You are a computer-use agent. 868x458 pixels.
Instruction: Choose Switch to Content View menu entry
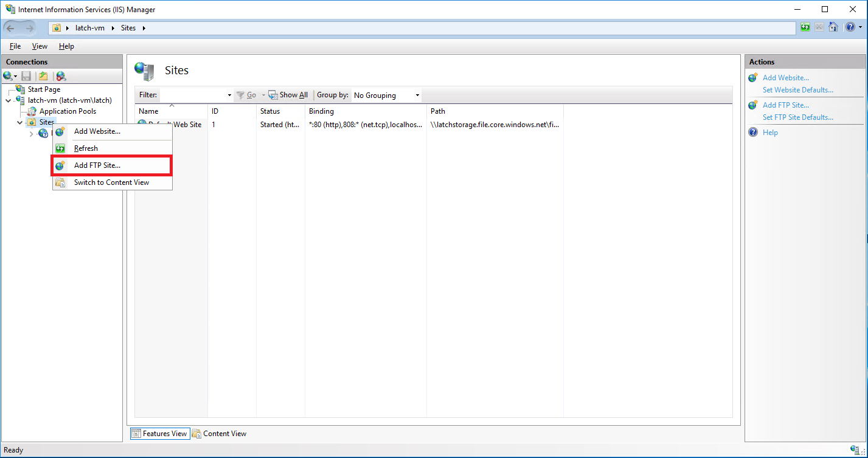coord(113,182)
